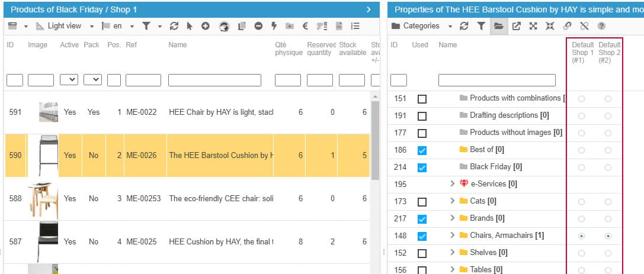The width and height of the screenshot is (644, 274).
Task: Refresh the products grid
Action: (x=174, y=26)
